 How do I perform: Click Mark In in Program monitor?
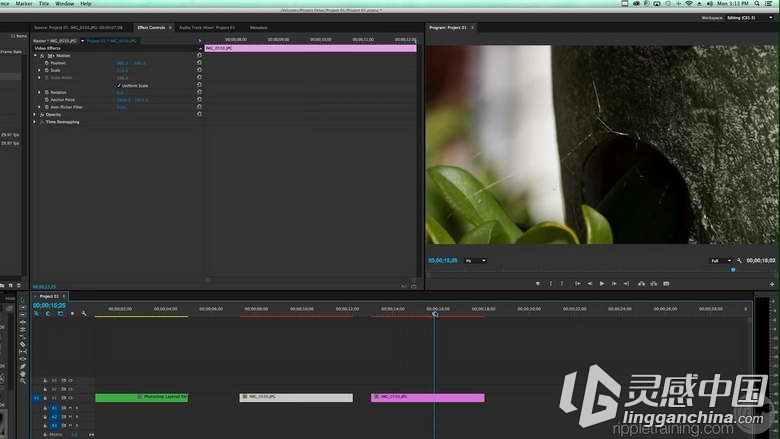click(x=551, y=284)
